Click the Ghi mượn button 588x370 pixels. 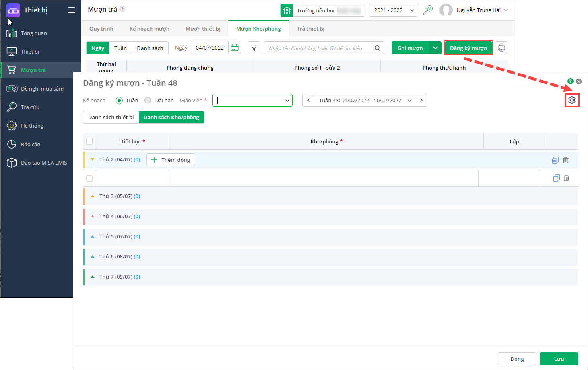pos(410,48)
